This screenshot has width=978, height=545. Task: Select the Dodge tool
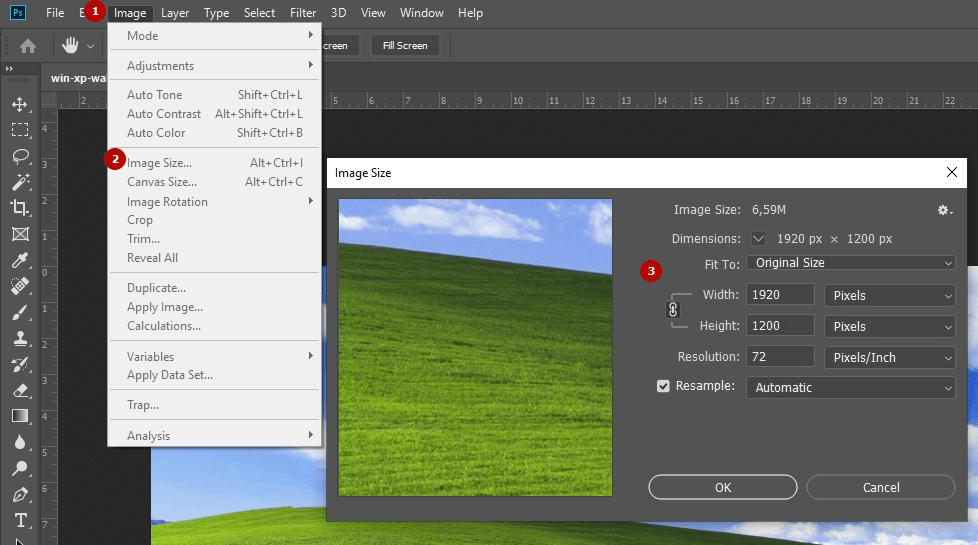(19, 468)
